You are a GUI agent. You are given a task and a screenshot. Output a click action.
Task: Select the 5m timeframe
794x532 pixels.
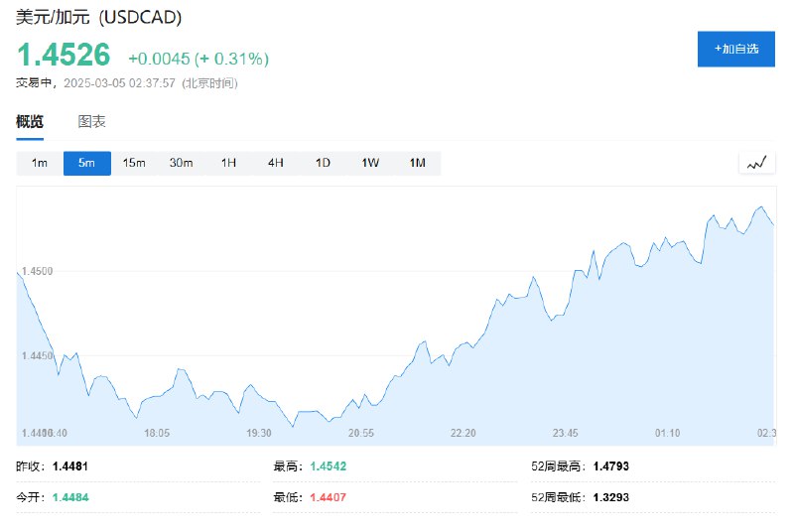pyautogui.click(x=87, y=163)
